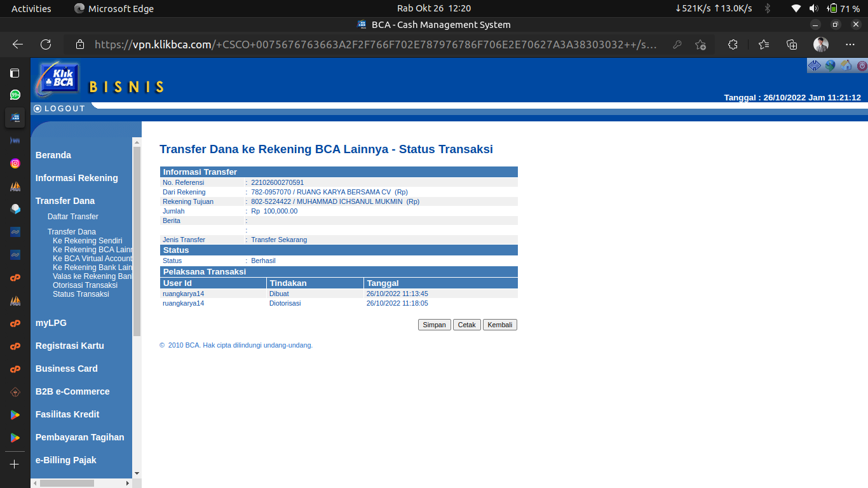Open the browser extensions puzzle icon
This screenshot has width=868, height=488.
(733, 44)
